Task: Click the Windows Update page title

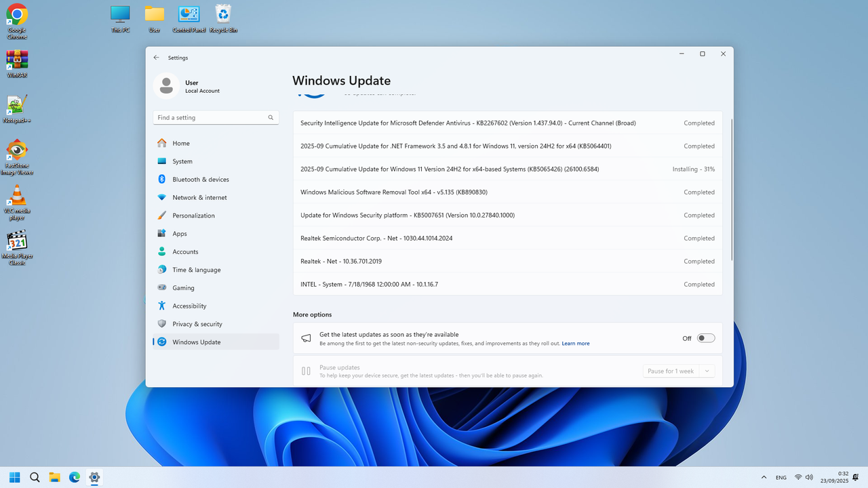Action: pyautogui.click(x=342, y=81)
